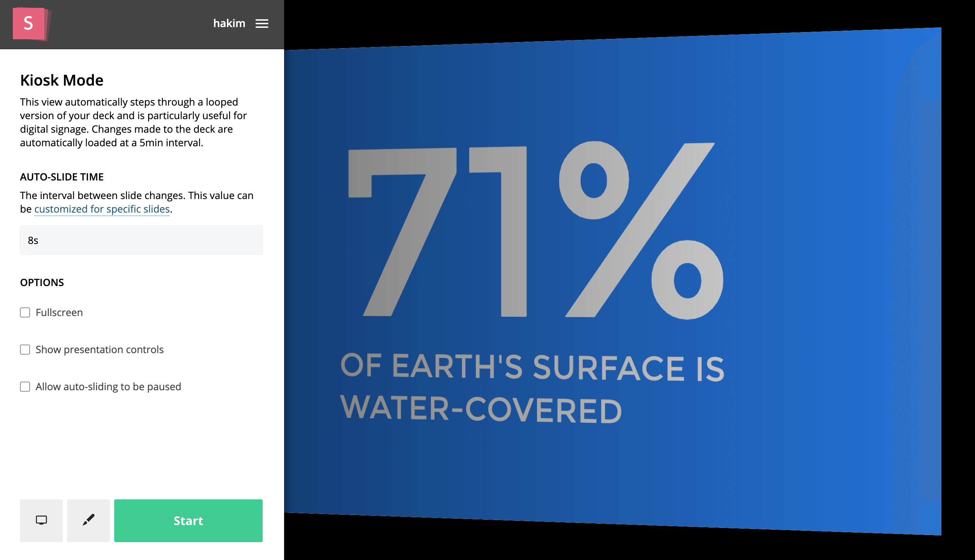The image size is (975, 560).
Task: Click the pencil edit icon button
Action: pos(89,520)
